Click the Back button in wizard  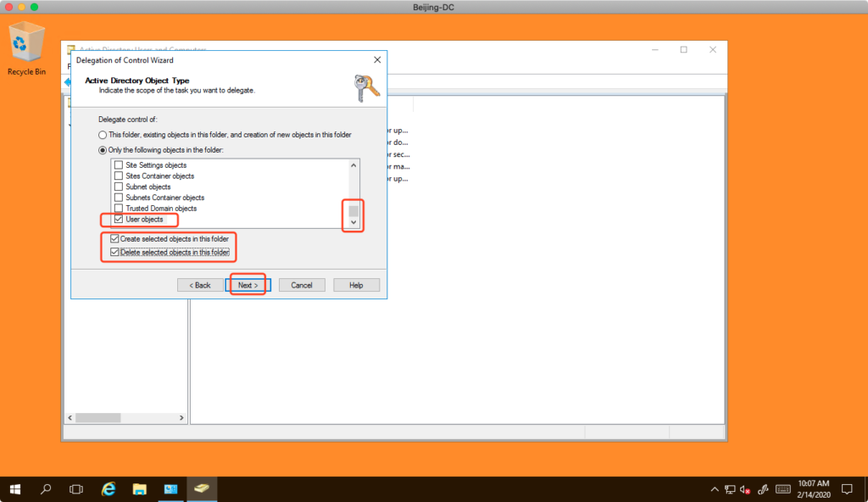200,285
